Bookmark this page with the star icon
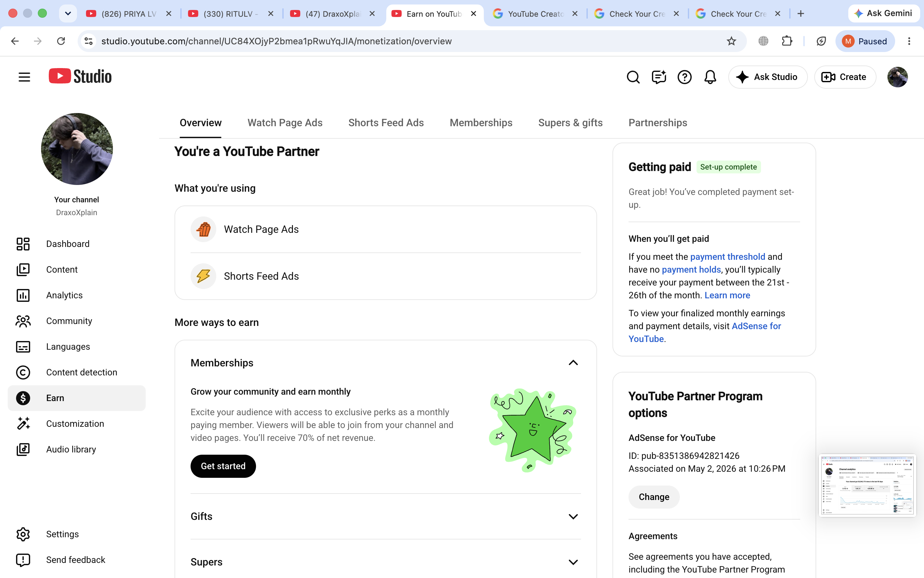Viewport: 924px width, 578px height. coord(731,41)
